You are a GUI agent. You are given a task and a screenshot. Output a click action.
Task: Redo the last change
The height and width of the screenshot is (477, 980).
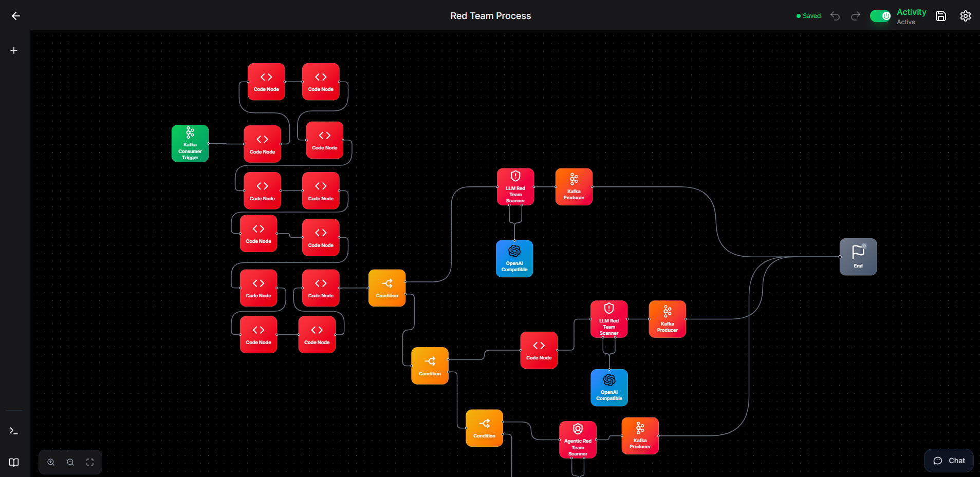[x=856, y=16]
